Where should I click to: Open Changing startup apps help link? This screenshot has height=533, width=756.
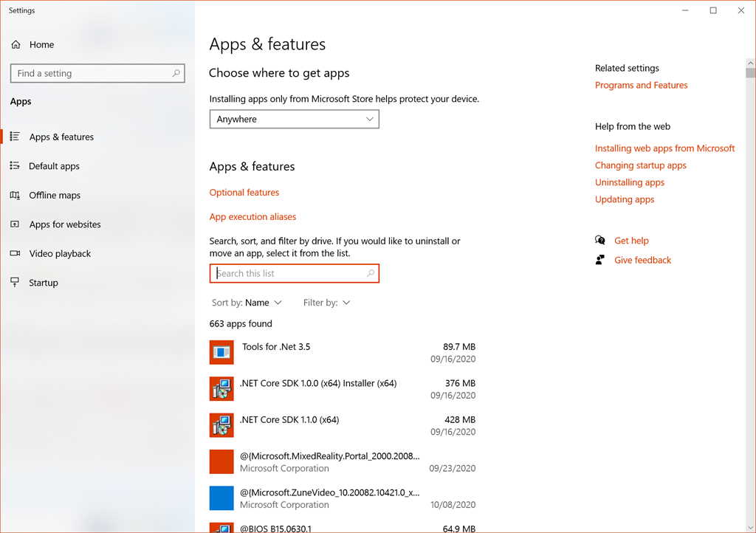click(x=641, y=165)
